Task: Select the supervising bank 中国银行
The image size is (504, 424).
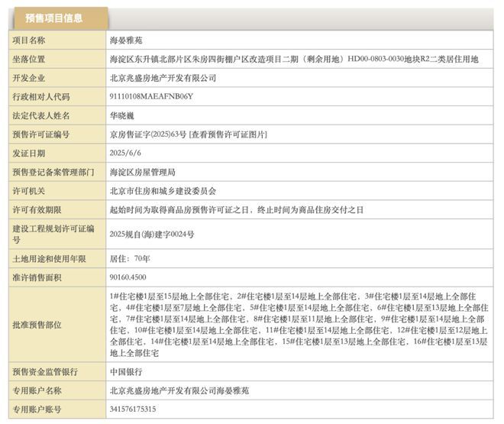Action: 127,372
